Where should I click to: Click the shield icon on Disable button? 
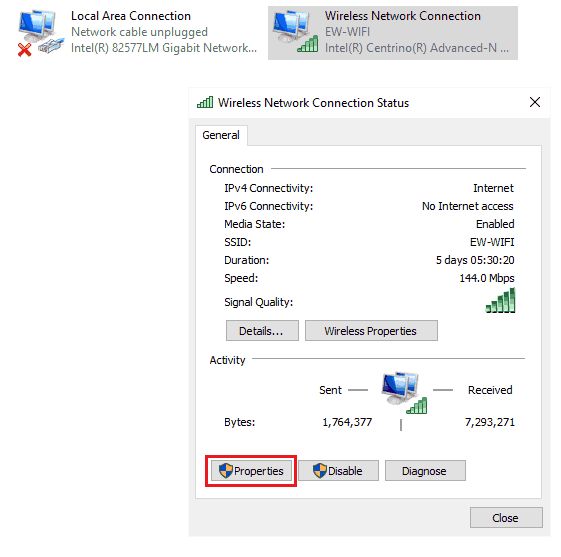pyautogui.click(x=320, y=470)
